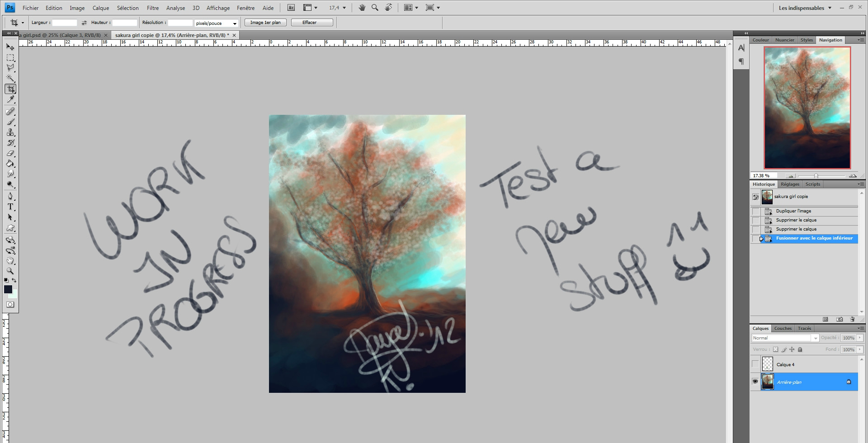The width and height of the screenshot is (868, 443).
Task: Open the pixels/pouce resolution unit dropdown
Action: coord(217,23)
